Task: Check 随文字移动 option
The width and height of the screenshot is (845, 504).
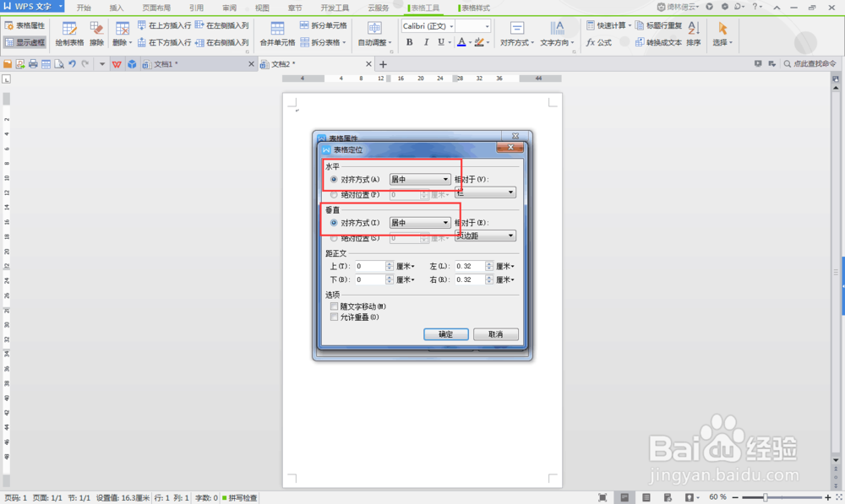Action: (x=334, y=306)
